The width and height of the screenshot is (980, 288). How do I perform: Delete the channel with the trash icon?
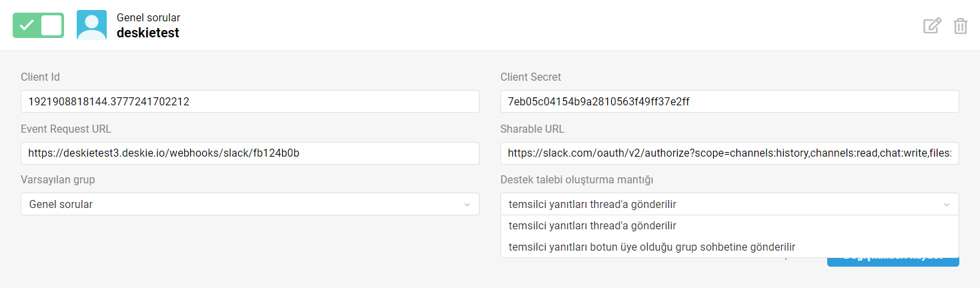coord(961,26)
